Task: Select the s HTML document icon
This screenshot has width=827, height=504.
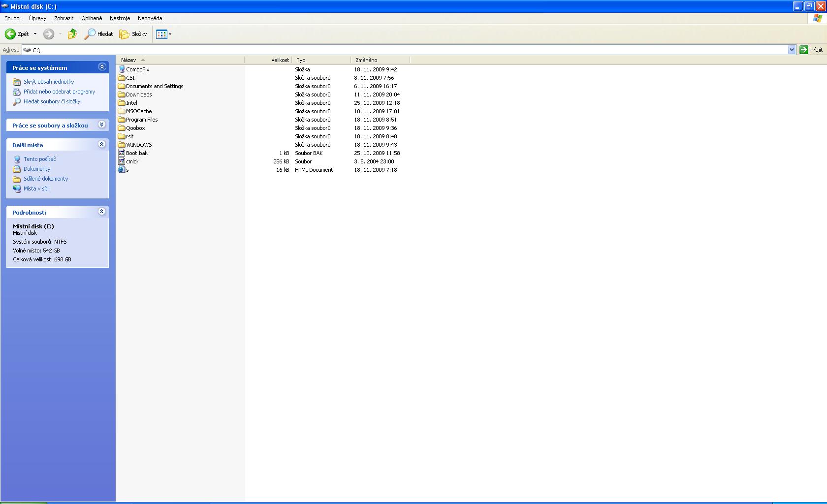Action: tap(122, 170)
